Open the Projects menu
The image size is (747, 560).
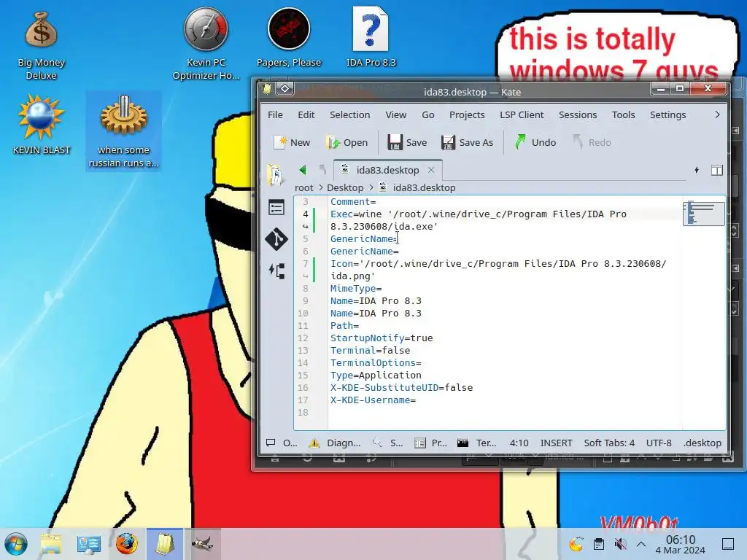pyautogui.click(x=467, y=114)
